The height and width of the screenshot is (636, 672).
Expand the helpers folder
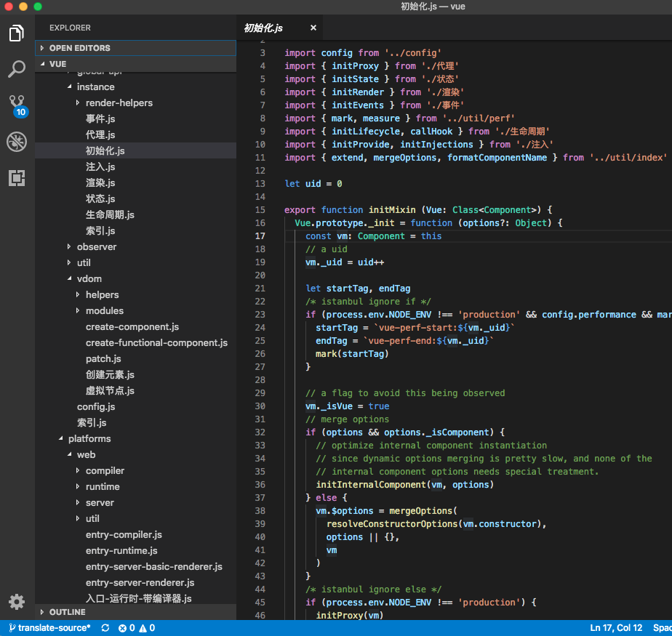click(x=135, y=294)
